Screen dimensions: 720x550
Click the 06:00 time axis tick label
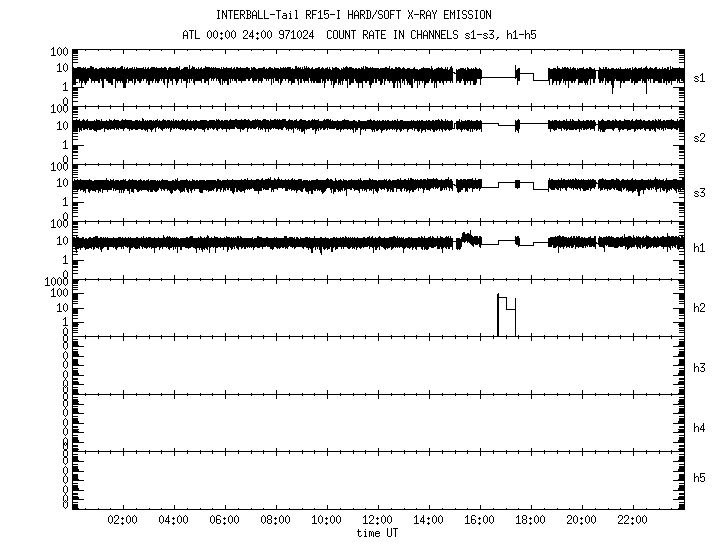[224, 520]
